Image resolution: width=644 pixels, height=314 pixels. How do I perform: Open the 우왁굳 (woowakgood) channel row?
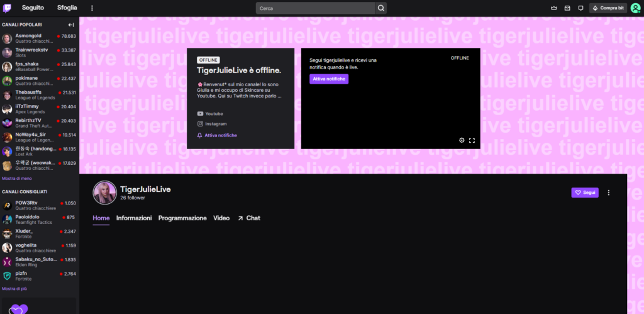point(40,165)
